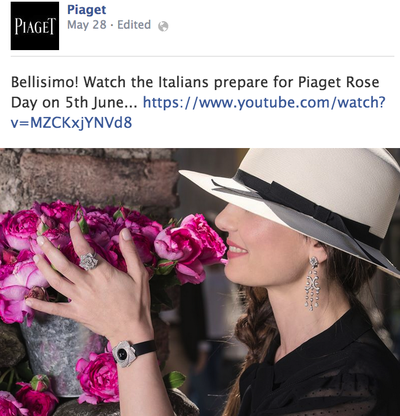Screen dimensions: 400x416
Task: Open the youtube.com/watch link in post
Action: coord(264,102)
